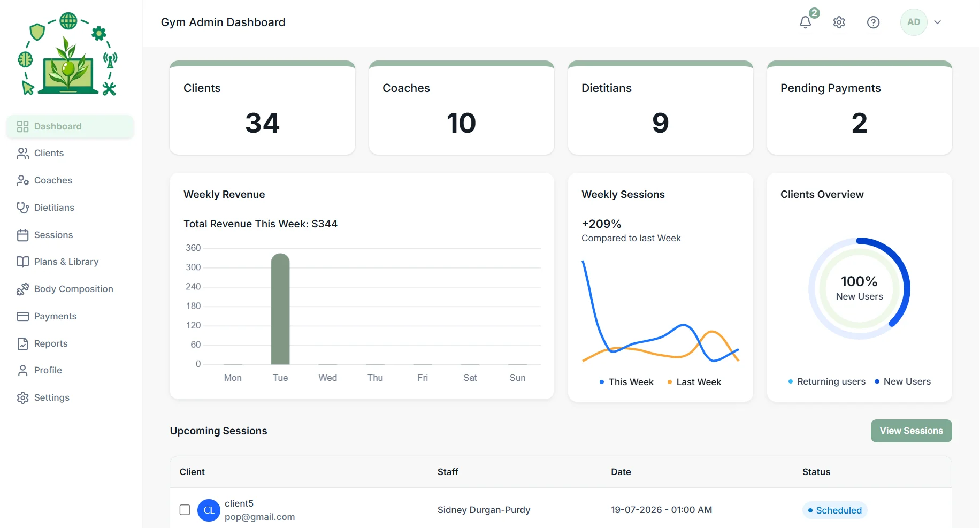Click date 19-07-2026 - 01:00 AM
The width and height of the screenshot is (980, 528).
[661, 510]
